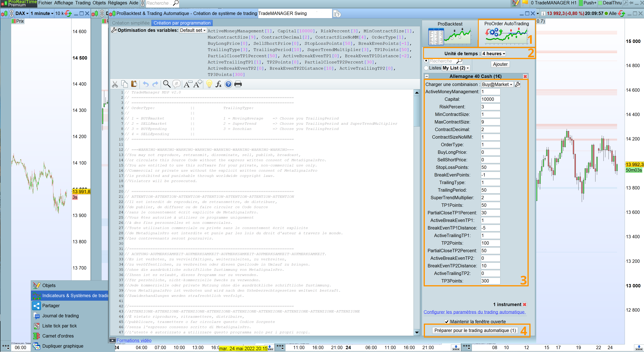Viewport: 644px width, 352px height.
Task: Click the film icon next to Formations vidéo
Action: 112,340
